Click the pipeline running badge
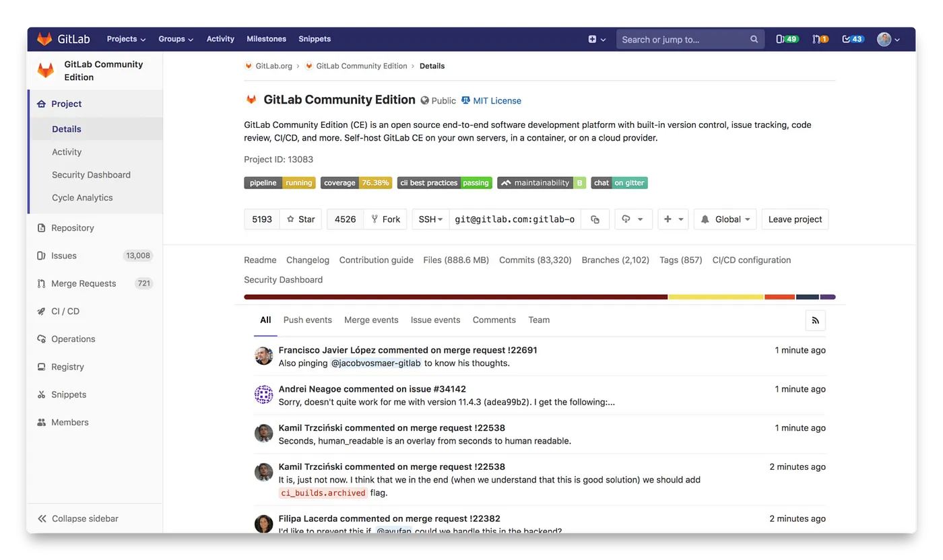The height and width of the screenshot is (560, 943). [x=280, y=182]
